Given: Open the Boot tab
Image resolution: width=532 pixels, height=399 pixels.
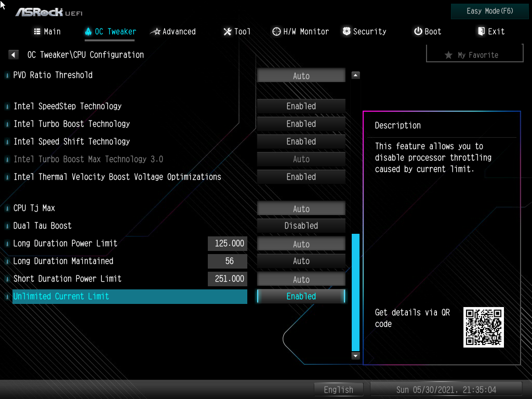Looking at the screenshot, I should (428, 32).
